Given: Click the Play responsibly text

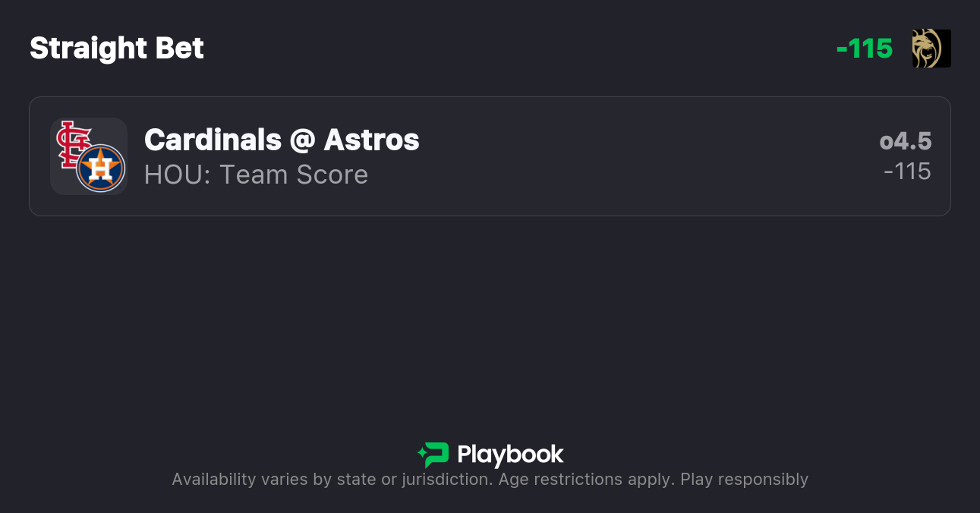Looking at the screenshot, I should (744, 480).
